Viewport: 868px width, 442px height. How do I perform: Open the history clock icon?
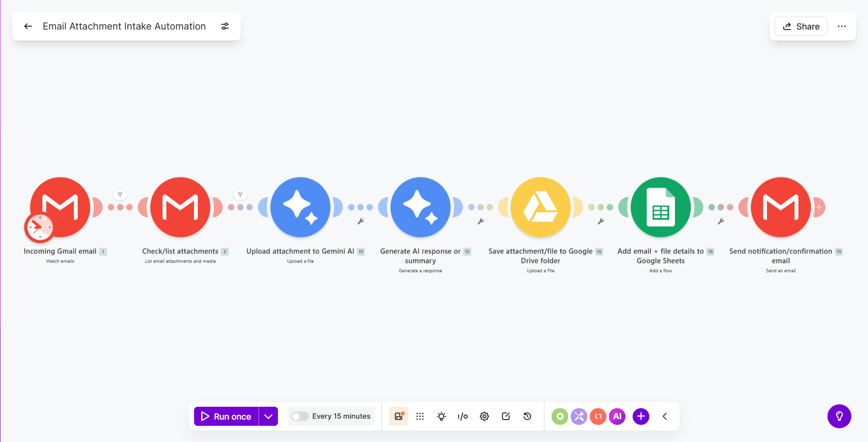tap(527, 416)
